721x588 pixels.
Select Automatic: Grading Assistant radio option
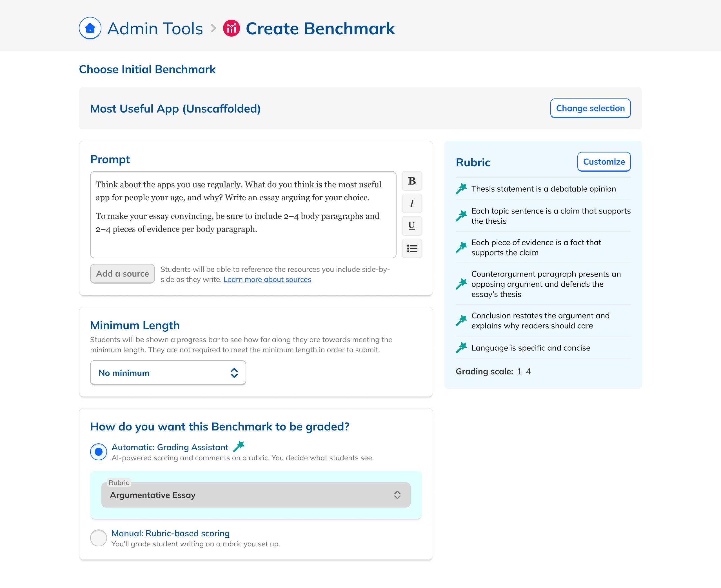click(x=99, y=452)
